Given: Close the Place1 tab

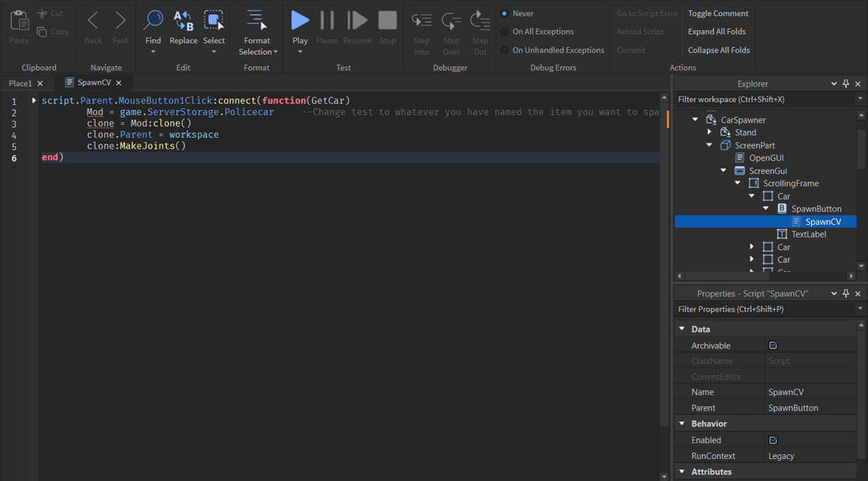Looking at the screenshot, I should pos(40,84).
